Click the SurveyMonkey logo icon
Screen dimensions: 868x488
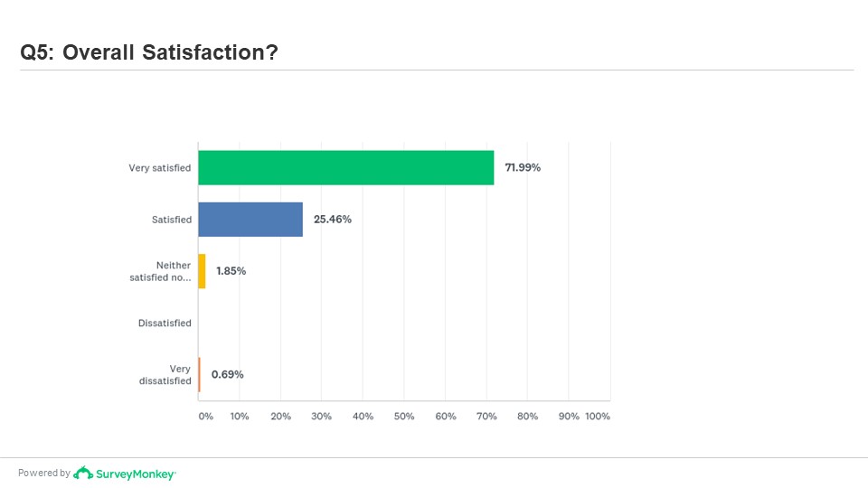click(83, 473)
